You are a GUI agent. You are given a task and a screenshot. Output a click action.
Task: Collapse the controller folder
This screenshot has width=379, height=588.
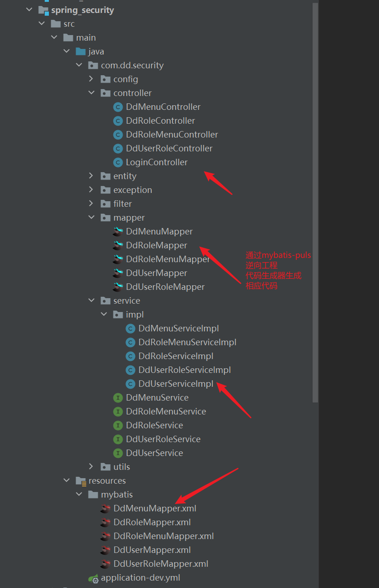91,93
